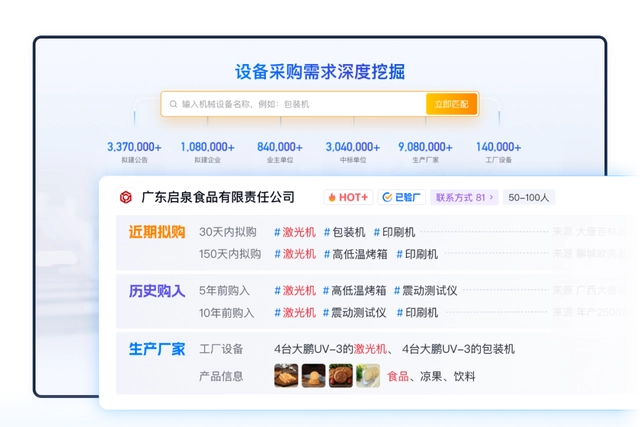Click the 150天内拟购 row label

(x=230, y=254)
